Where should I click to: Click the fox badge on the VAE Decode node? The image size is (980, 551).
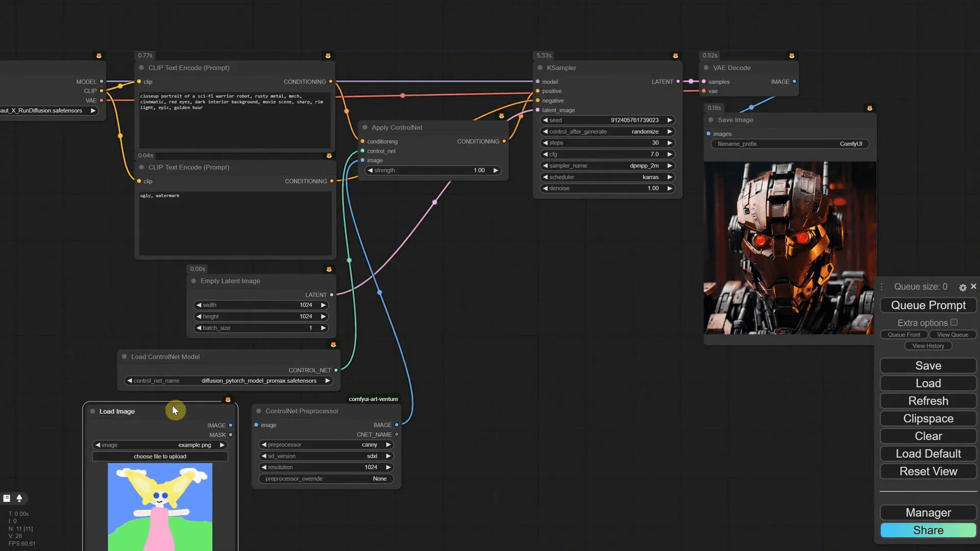(792, 55)
